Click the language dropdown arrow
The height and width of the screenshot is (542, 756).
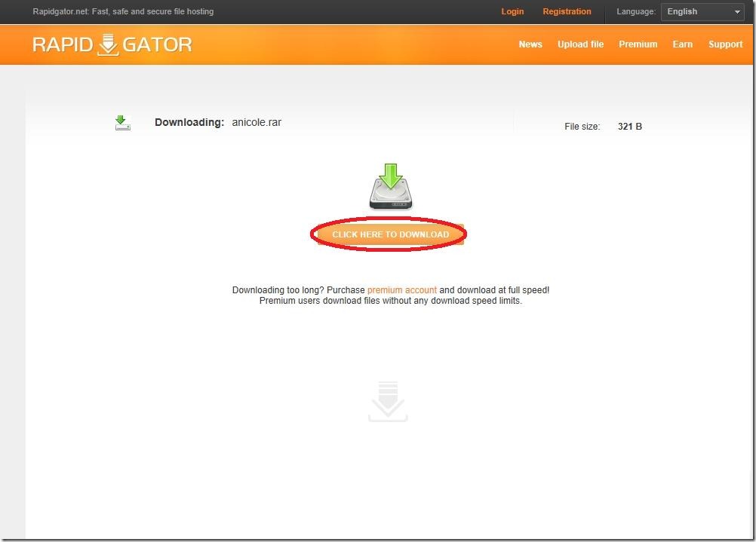(737, 12)
